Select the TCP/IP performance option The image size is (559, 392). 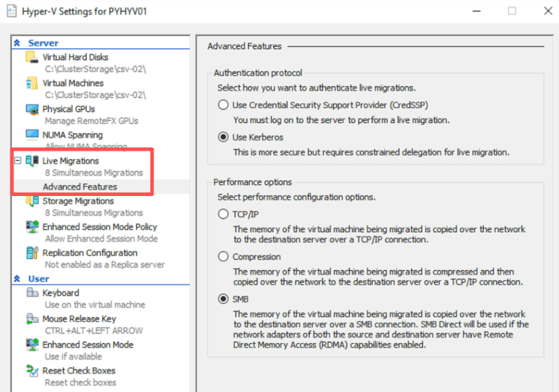[223, 214]
